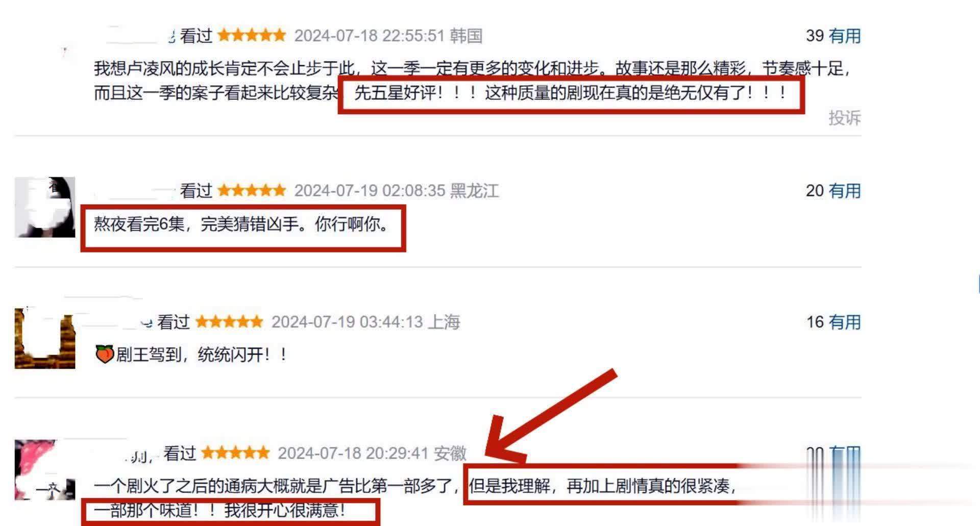This screenshot has height=526, width=980.
Task: Click 投诉 to report the first review
Action: click(844, 117)
